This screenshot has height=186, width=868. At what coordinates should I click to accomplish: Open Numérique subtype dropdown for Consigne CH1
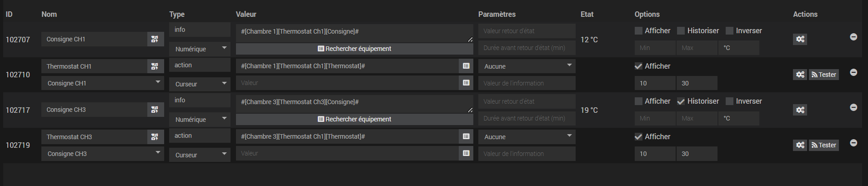pyautogui.click(x=200, y=49)
